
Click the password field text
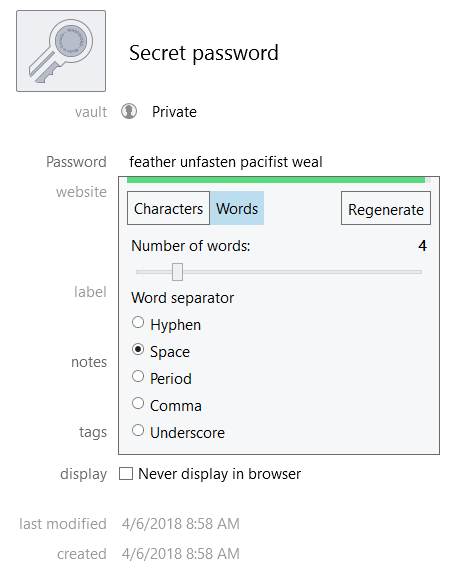pos(226,162)
